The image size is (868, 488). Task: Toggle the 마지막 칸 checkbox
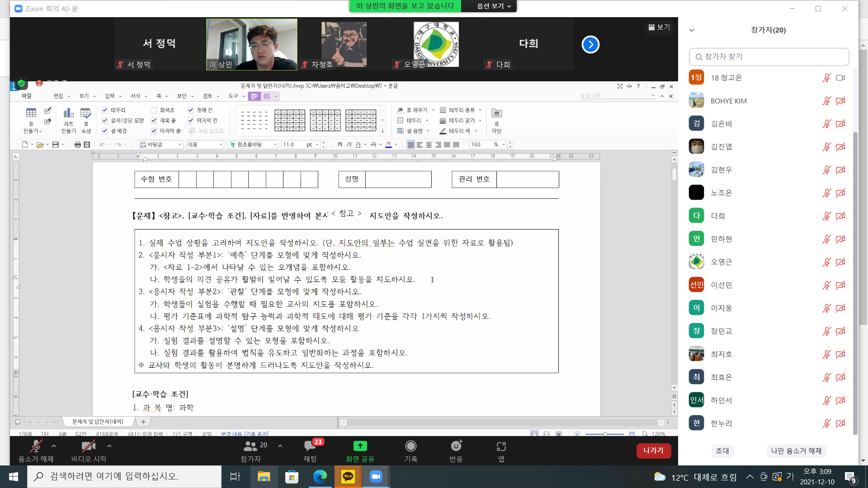tap(191, 121)
